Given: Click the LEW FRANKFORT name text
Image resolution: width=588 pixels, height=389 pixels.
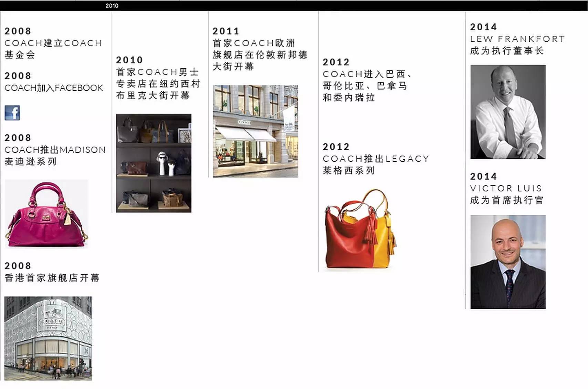Looking at the screenshot, I should [x=517, y=39].
